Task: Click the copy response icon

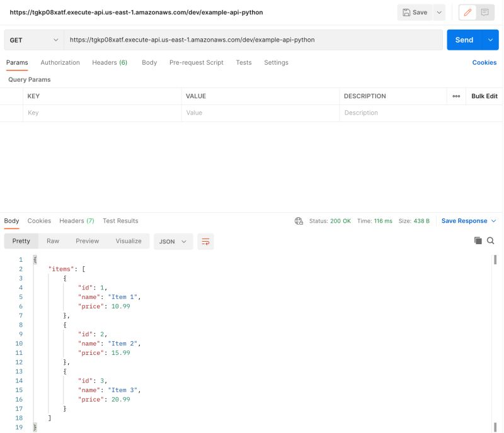Action: [478, 240]
